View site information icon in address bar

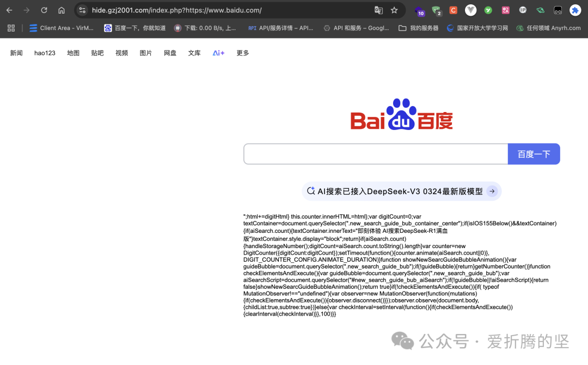(x=82, y=10)
